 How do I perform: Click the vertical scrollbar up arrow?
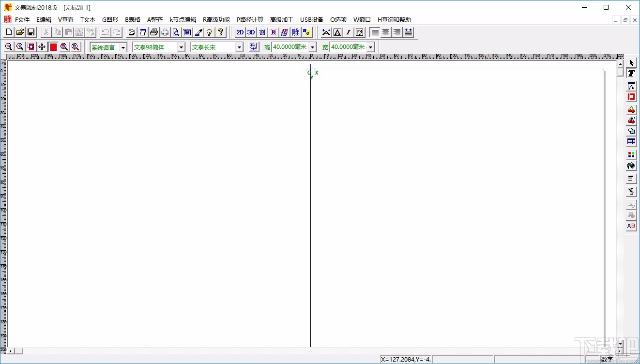[620, 64]
